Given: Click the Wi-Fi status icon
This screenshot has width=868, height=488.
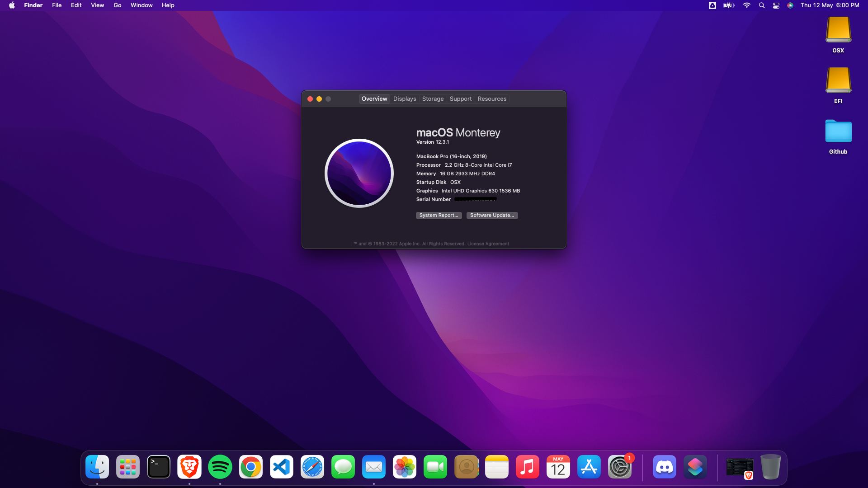Looking at the screenshot, I should (746, 5).
